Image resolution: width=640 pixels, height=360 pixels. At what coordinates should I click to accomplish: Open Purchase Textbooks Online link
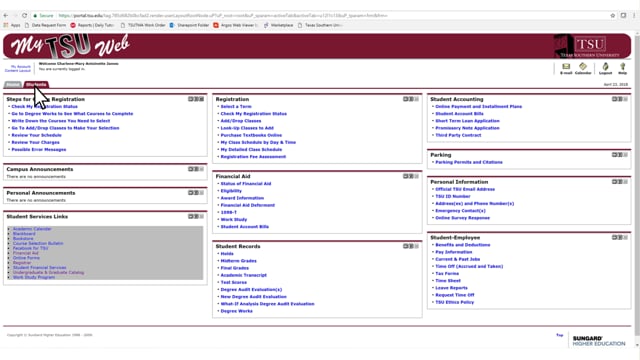[x=251, y=135]
